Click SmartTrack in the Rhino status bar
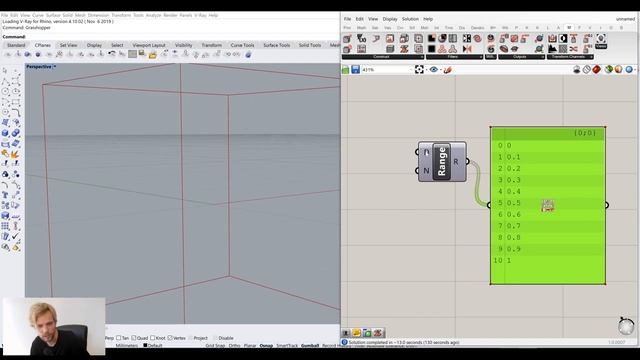Screen dimensions: 640x360 tap(287, 346)
